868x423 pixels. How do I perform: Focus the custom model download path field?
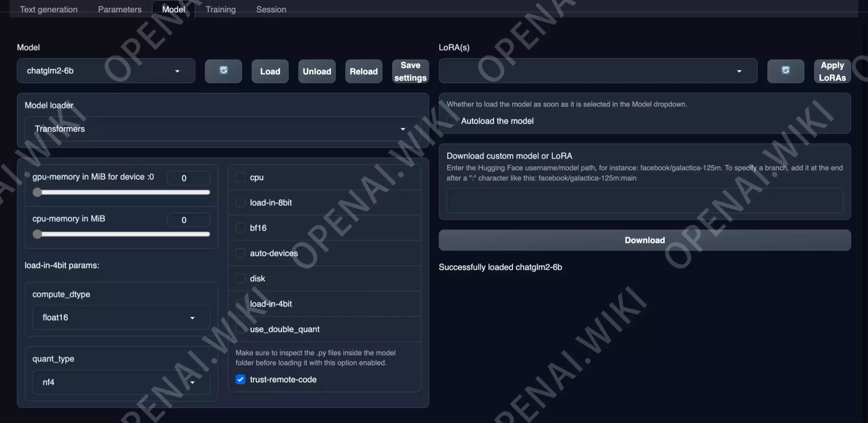coord(645,200)
